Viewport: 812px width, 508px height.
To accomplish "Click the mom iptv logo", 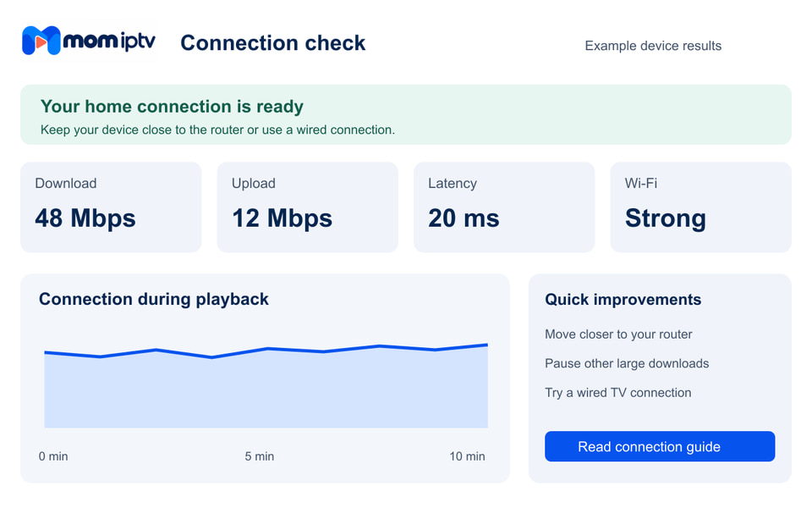I will click(x=89, y=41).
